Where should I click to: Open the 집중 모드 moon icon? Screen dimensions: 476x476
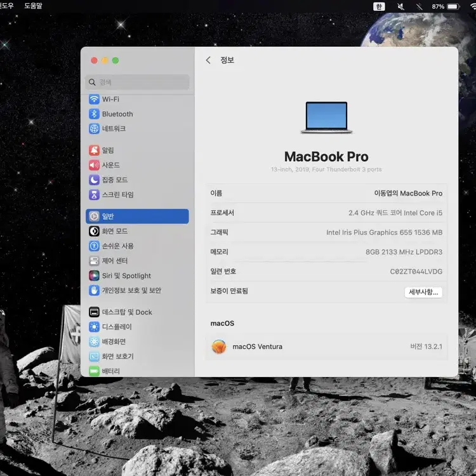[94, 180]
